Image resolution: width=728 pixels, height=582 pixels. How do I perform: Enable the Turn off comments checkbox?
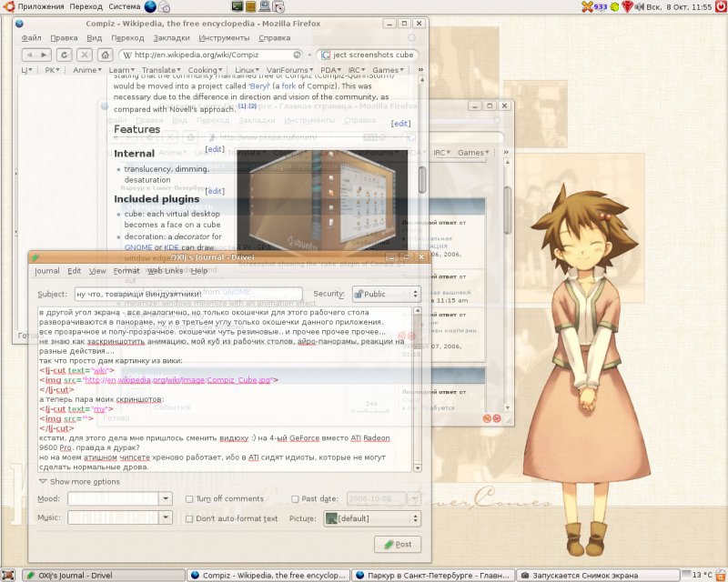189,498
